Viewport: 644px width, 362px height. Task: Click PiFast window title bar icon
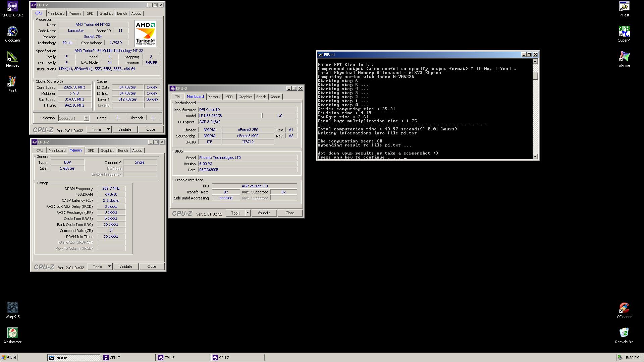(320, 55)
